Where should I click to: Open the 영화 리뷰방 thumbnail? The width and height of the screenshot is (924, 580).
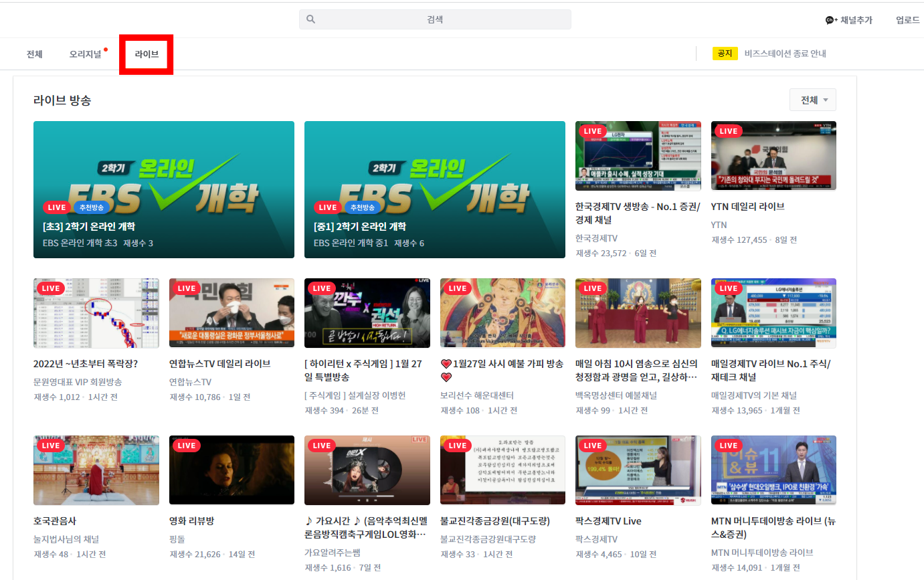point(232,470)
